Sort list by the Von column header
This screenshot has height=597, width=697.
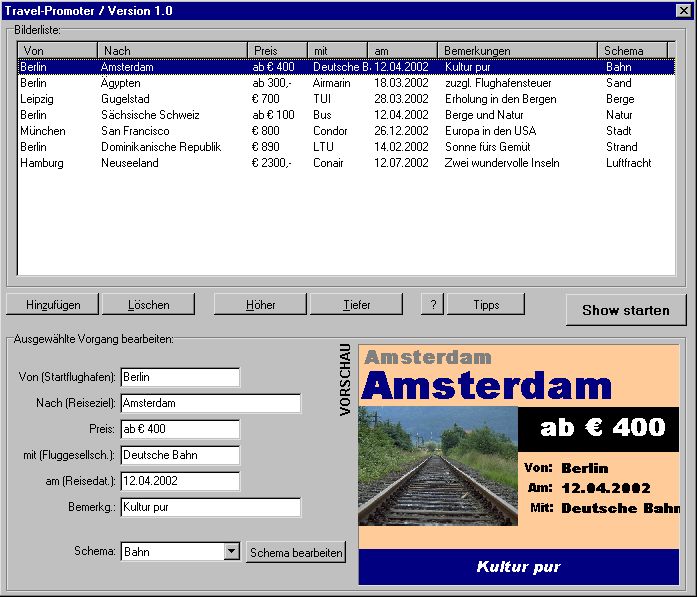57,51
